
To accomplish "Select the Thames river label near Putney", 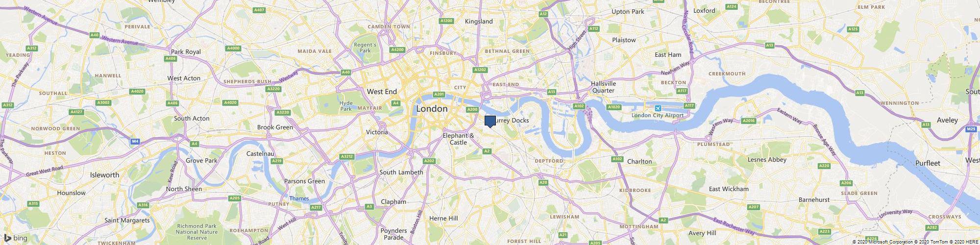I will [x=299, y=198].
